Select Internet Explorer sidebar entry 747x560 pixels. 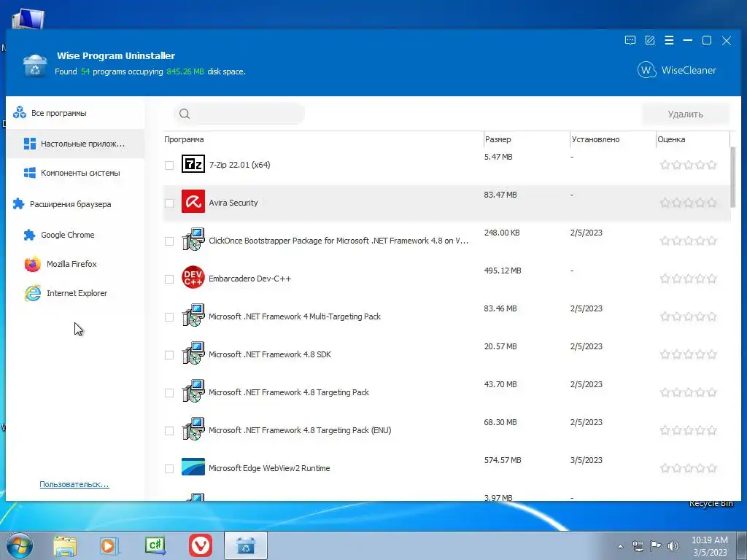75,293
